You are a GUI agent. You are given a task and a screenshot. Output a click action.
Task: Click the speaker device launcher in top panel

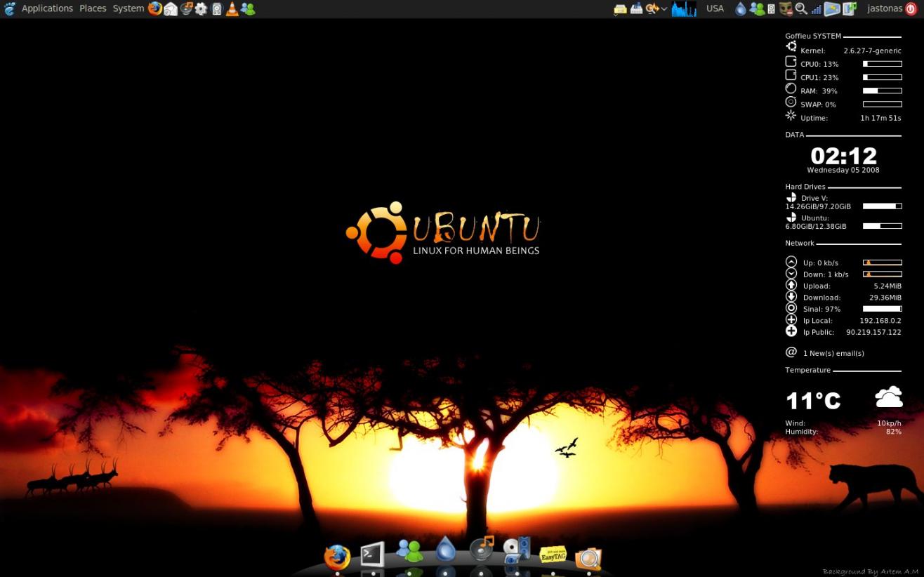click(x=216, y=9)
